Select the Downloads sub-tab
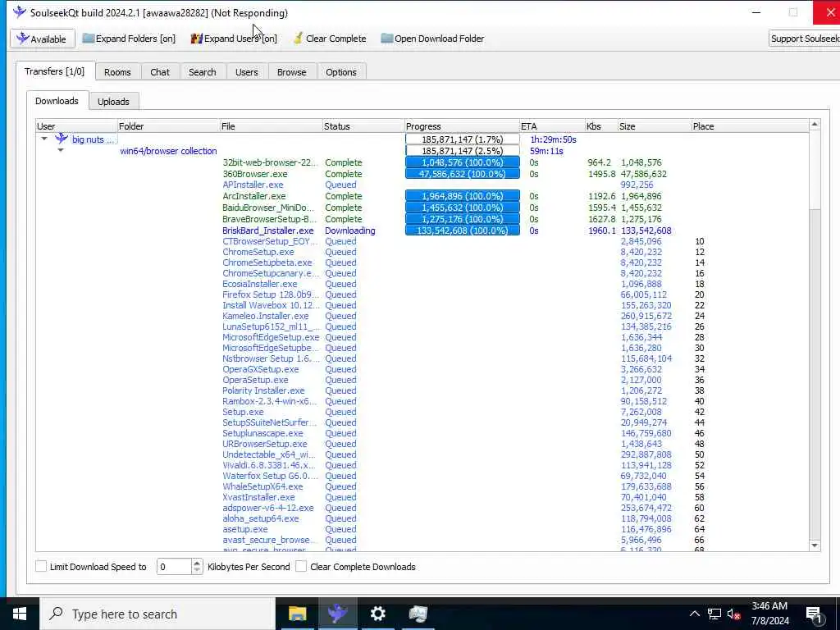 (57, 101)
